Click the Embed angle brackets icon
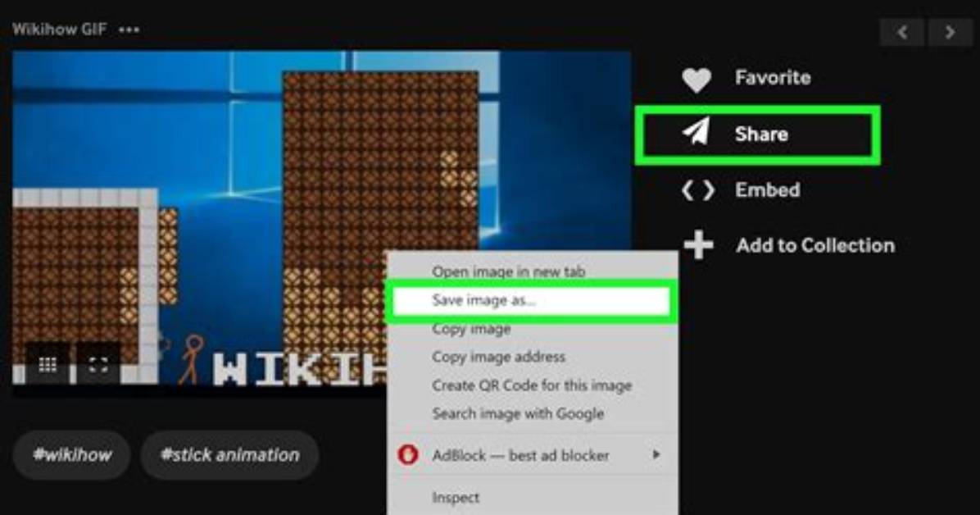This screenshot has height=515, width=980. point(698,190)
